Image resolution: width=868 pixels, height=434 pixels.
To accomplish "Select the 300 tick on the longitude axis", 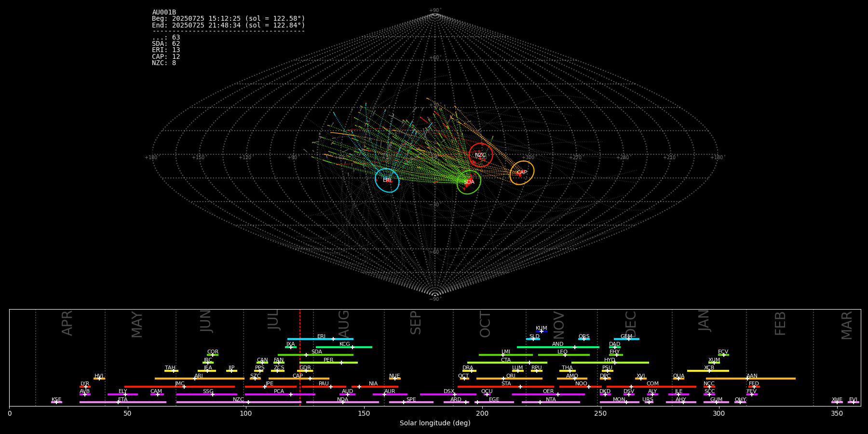I will pyautogui.click(x=719, y=413).
